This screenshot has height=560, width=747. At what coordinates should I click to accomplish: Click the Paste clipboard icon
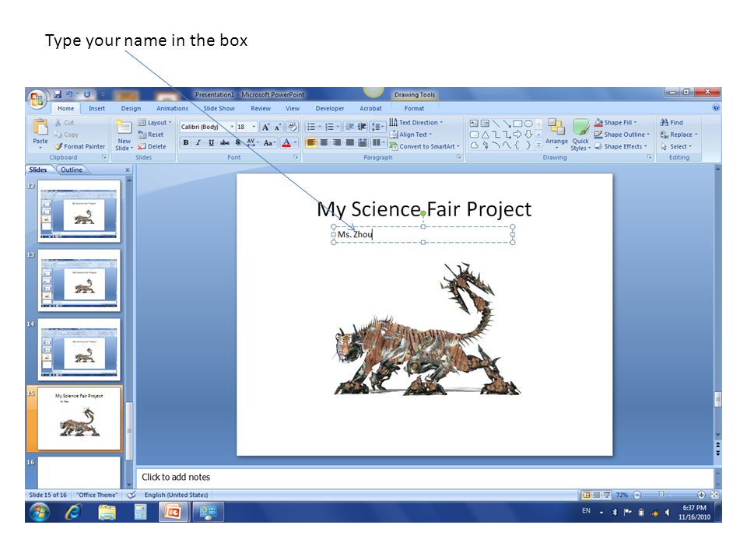tap(40, 128)
